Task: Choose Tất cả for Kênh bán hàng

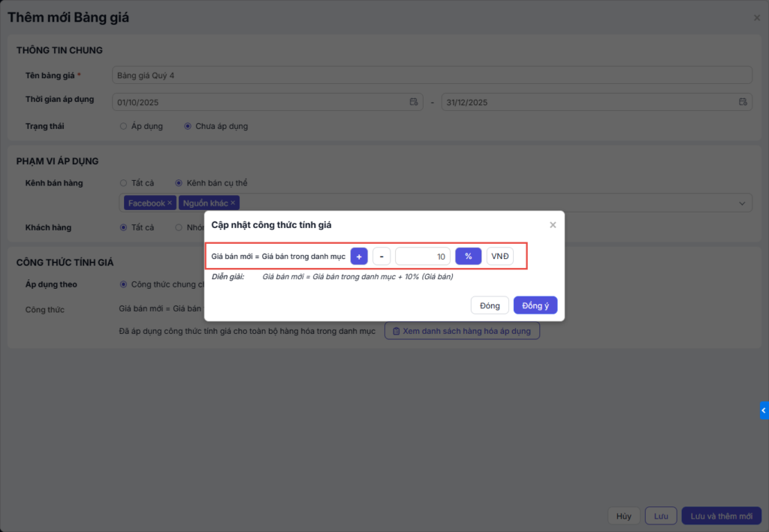Action: point(123,182)
